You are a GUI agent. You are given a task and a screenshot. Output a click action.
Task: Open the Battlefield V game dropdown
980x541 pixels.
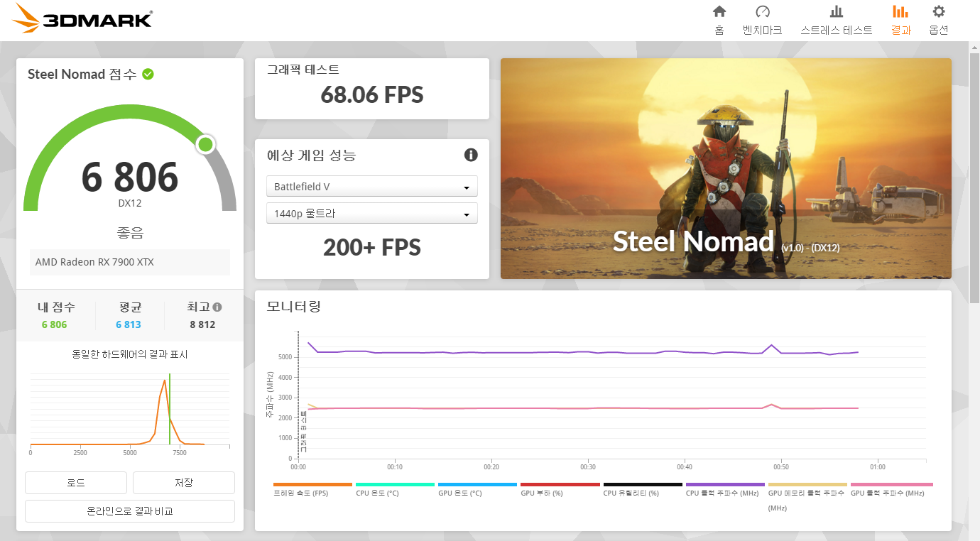(x=371, y=187)
